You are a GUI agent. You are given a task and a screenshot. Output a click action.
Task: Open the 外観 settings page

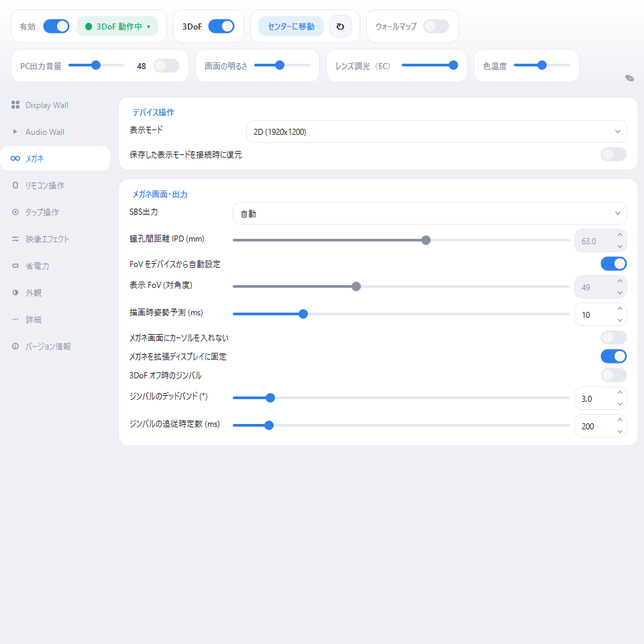coord(55,293)
